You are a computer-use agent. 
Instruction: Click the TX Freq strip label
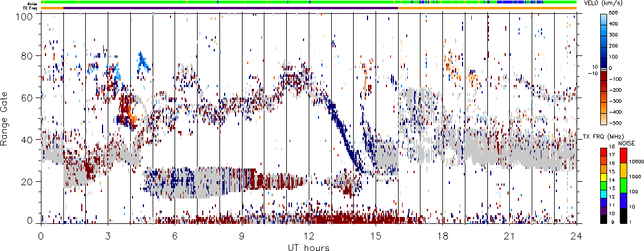(35, 8)
